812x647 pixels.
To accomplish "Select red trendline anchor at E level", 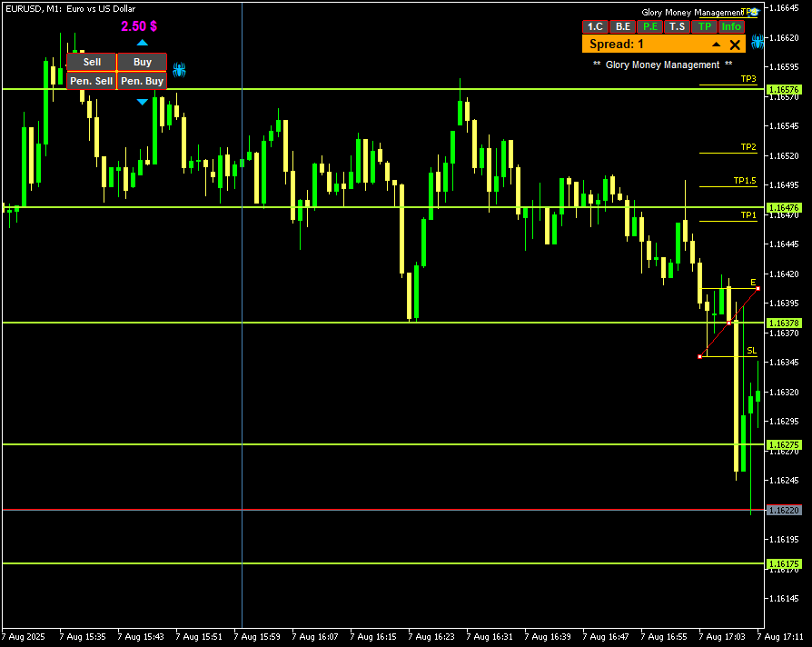I will 758,289.
